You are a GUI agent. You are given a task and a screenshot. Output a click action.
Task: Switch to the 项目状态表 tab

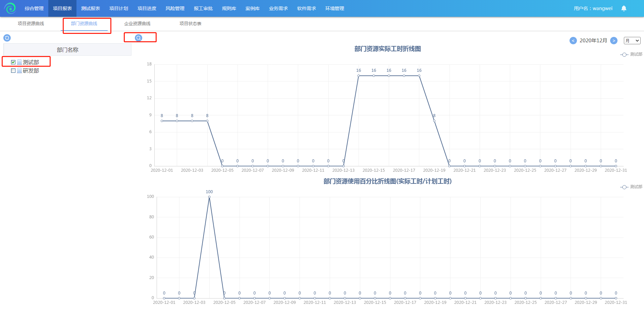(190, 23)
